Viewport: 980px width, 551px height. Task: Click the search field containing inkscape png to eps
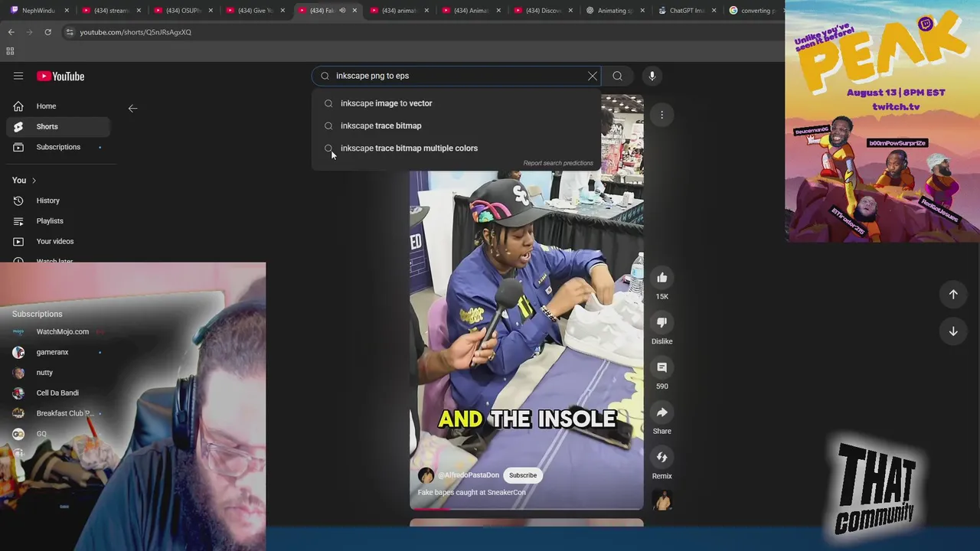(458, 76)
